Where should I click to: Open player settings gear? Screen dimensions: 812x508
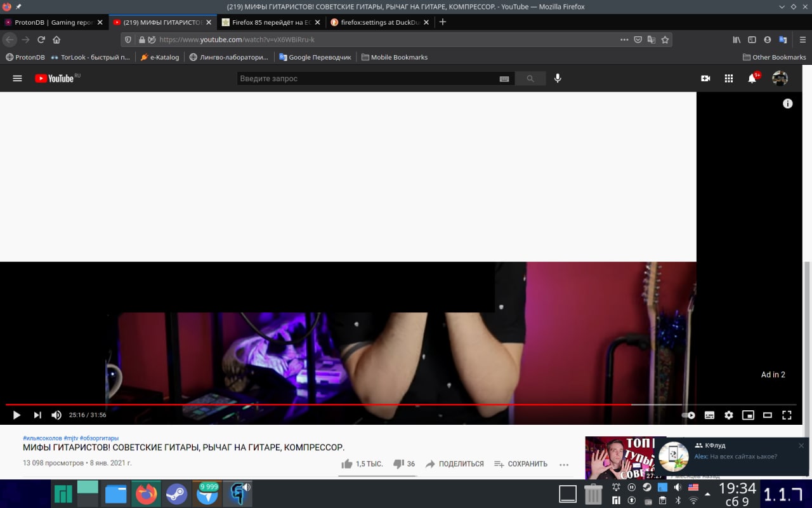(729, 415)
